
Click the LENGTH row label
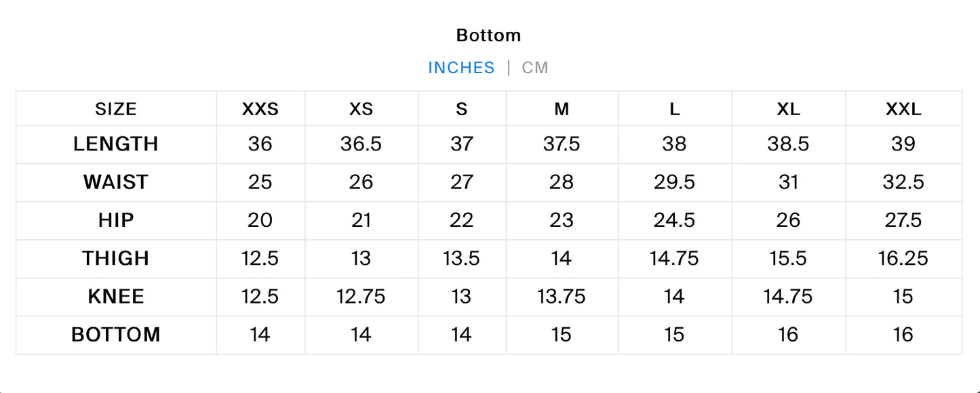tap(116, 144)
